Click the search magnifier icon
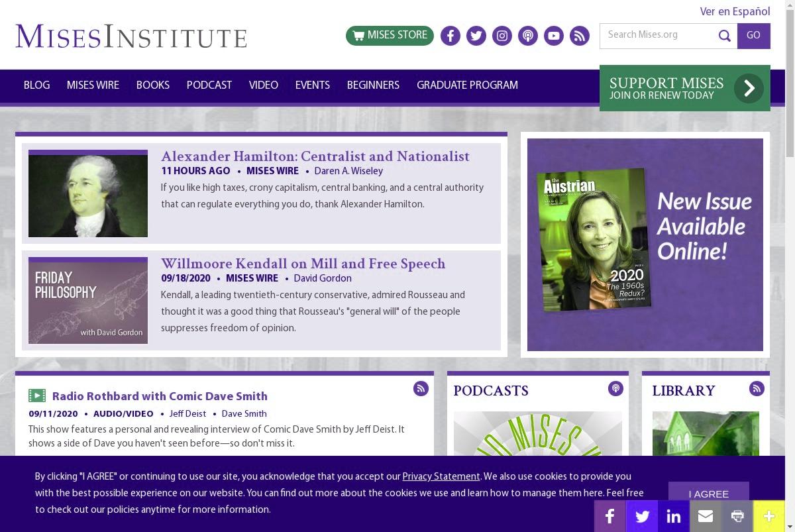795x532 pixels. [725, 36]
